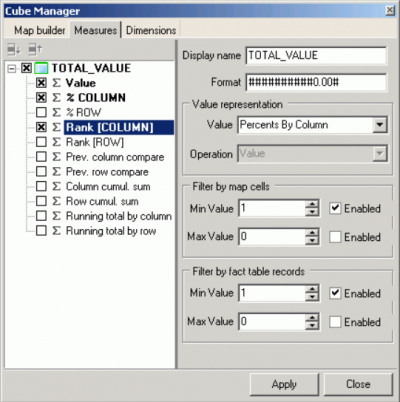Click the Apply button
The width and height of the screenshot is (400, 402).
tap(284, 384)
